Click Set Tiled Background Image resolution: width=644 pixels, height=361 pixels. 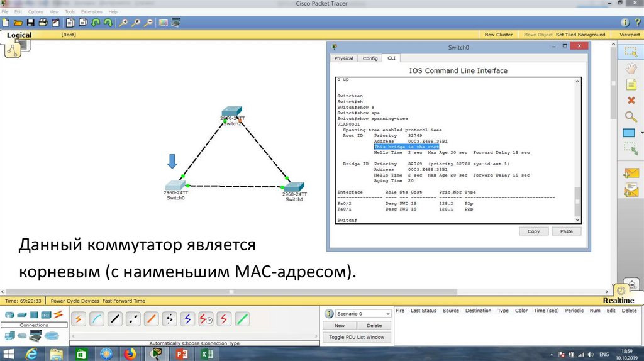pos(580,35)
